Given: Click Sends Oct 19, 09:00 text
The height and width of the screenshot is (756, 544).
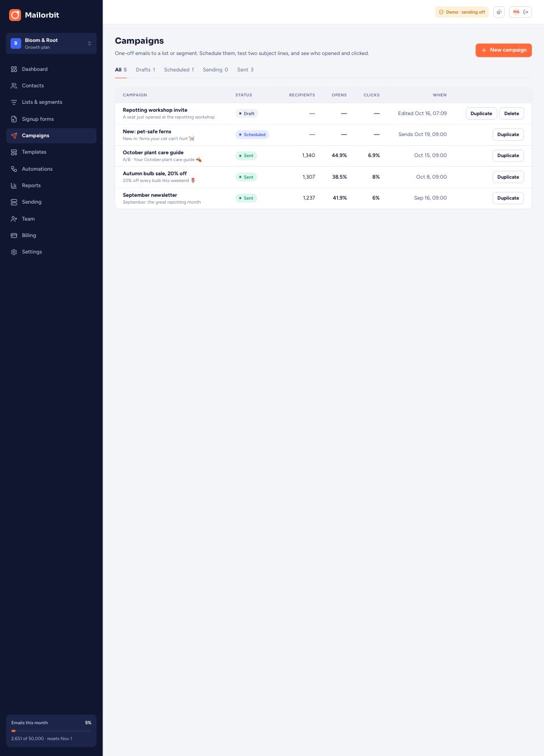Looking at the screenshot, I should click(x=422, y=134).
